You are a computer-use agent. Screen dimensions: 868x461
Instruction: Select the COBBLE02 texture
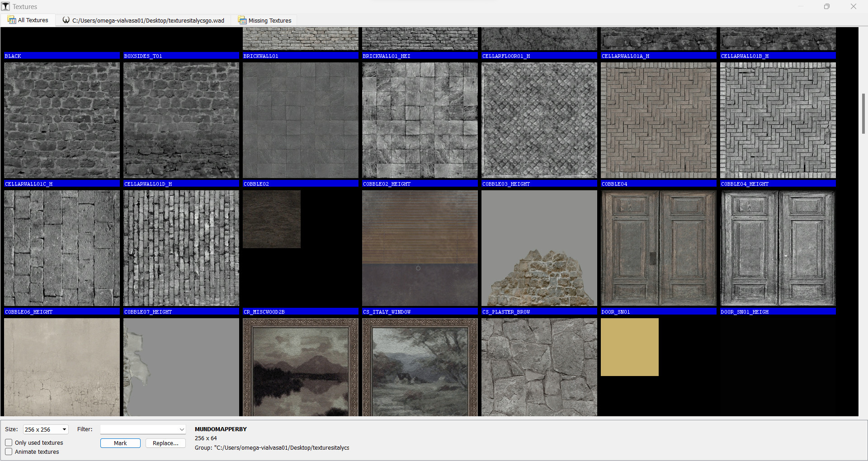(x=300, y=120)
